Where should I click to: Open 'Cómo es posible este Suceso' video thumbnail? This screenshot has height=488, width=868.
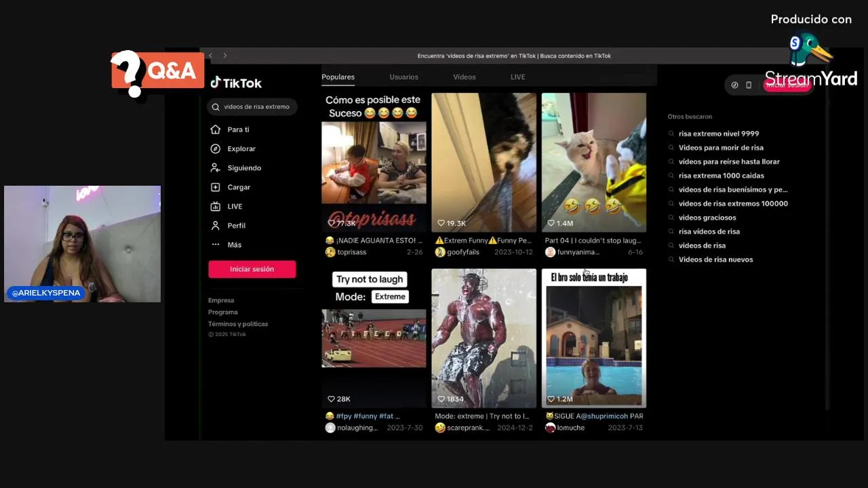coord(374,163)
